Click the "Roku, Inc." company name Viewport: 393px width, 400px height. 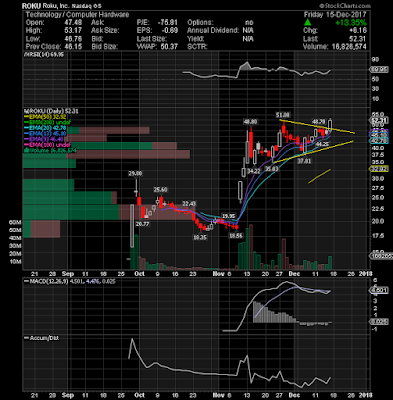55,6
